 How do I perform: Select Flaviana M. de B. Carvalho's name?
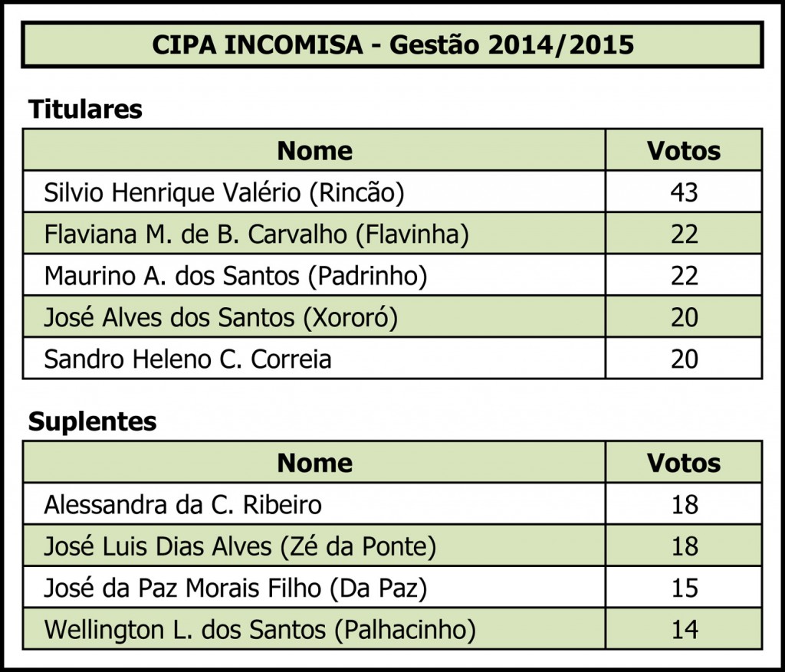(x=256, y=234)
